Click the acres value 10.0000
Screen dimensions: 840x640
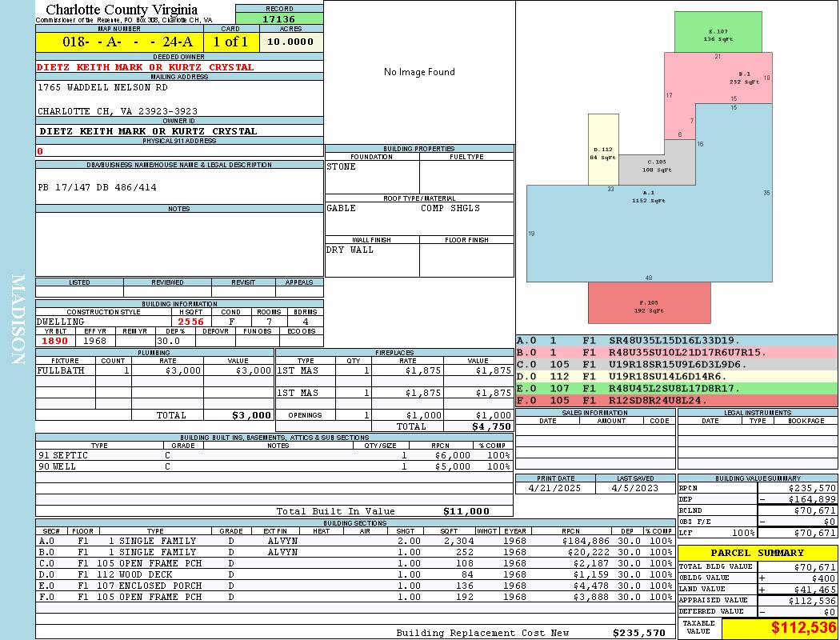click(x=290, y=42)
